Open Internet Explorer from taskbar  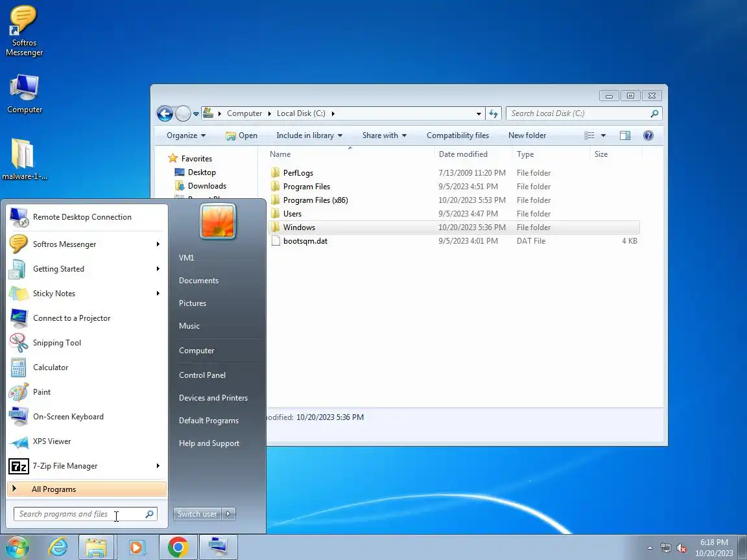click(x=58, y=547)
